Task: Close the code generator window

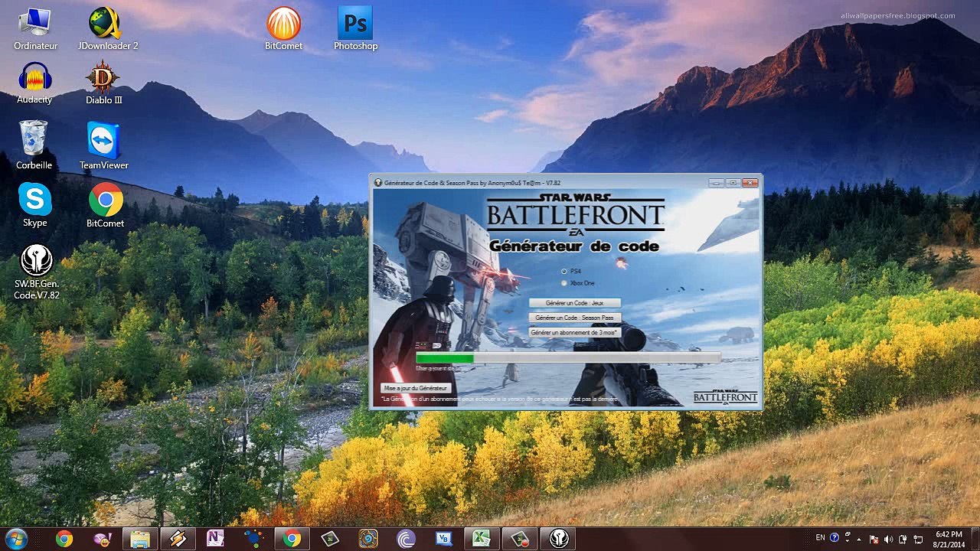Action: (x=750, y=183)
